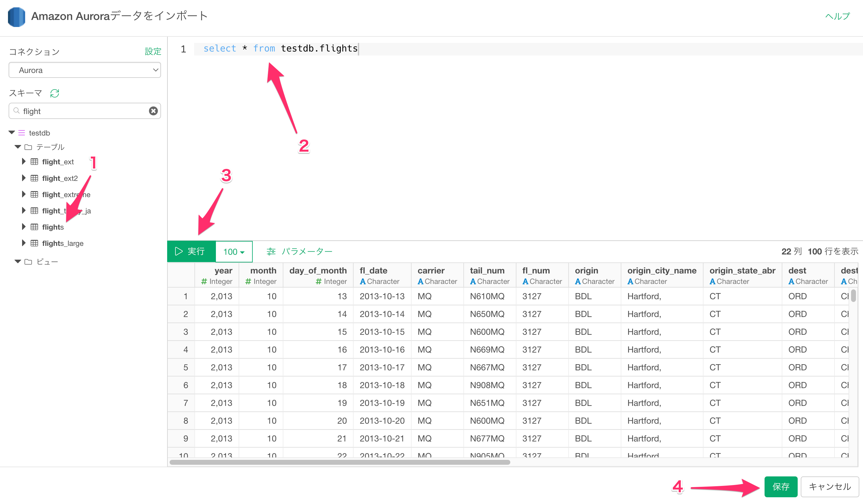863x504 pixels.
Task: Click cell 2013-10-13 in fl_date
Action: (x=382, y=296)
